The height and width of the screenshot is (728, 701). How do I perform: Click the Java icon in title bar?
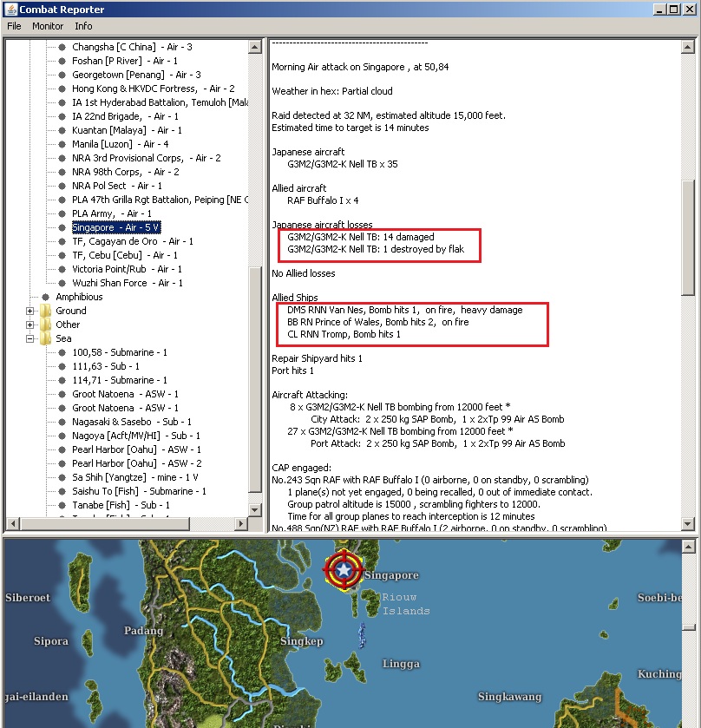point(10,9)
